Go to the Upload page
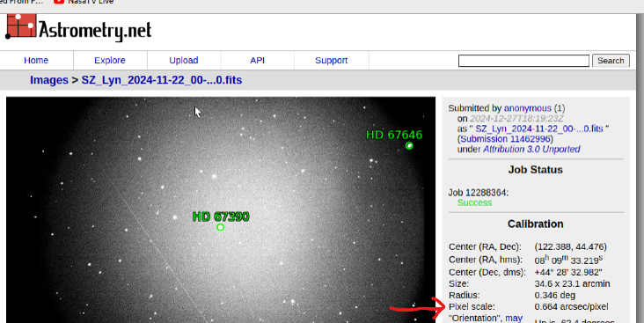The width and height of the screenshot is (644, 323). pyautogui.click(x=184, y=61)
